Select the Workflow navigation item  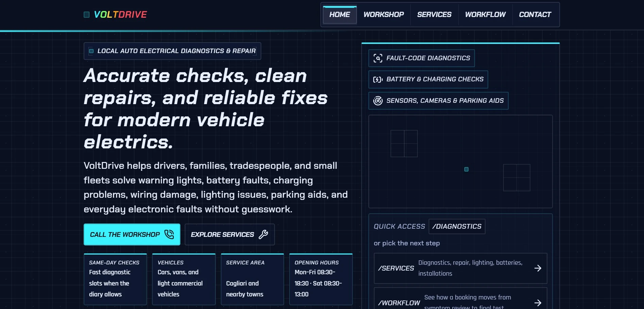click(x=485, y=15)
